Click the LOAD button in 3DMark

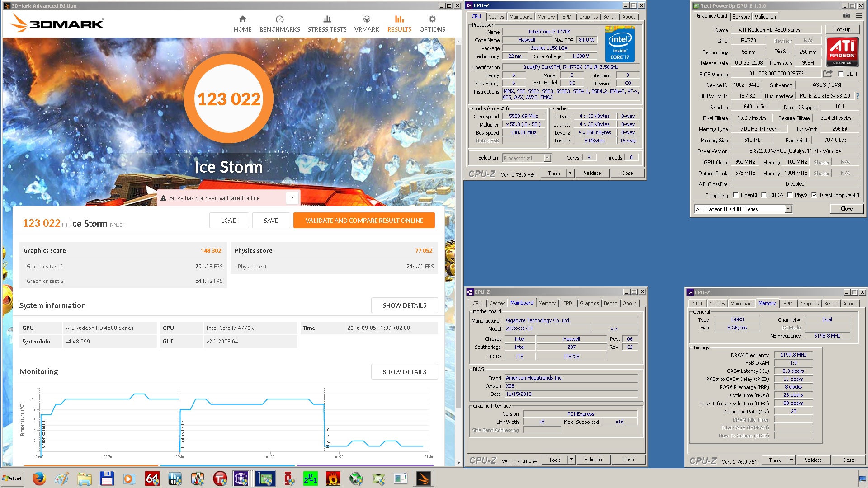pos(229,221)
